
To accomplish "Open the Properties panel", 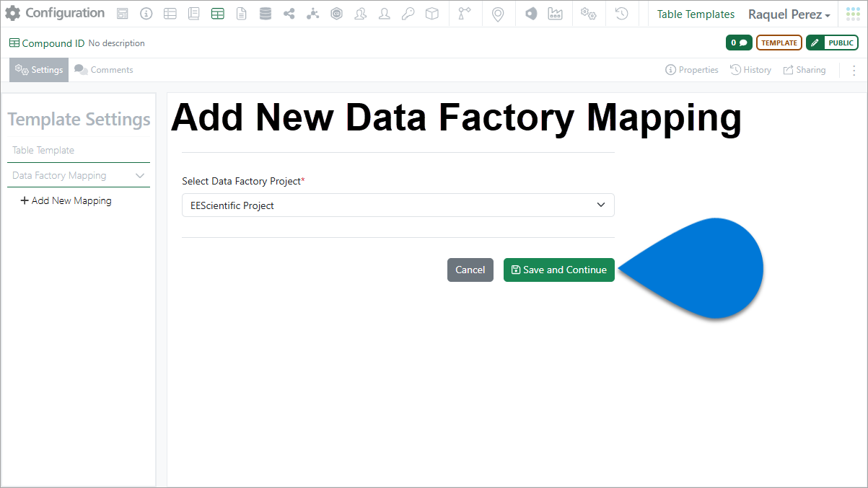I will tap(692, 70).
